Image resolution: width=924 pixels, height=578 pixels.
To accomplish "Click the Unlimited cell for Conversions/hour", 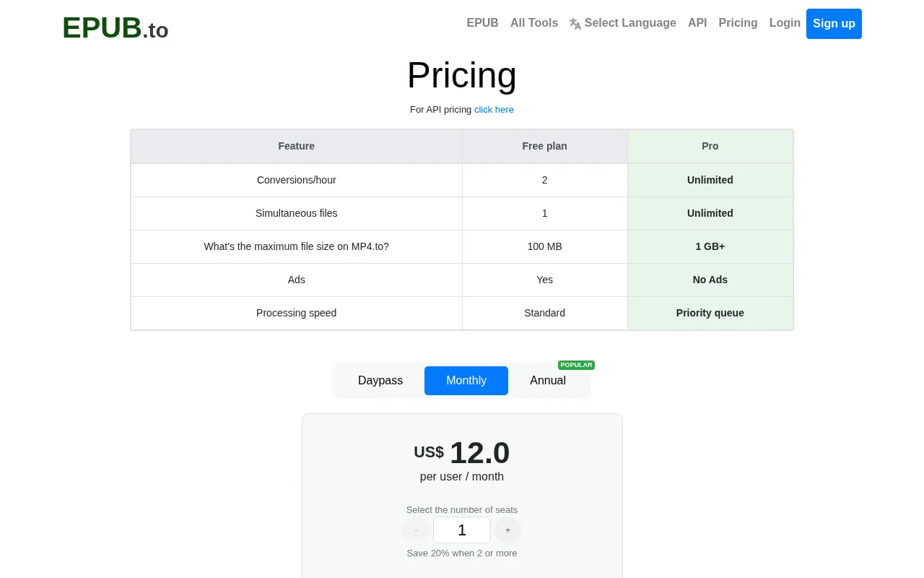I will point(710,180).
